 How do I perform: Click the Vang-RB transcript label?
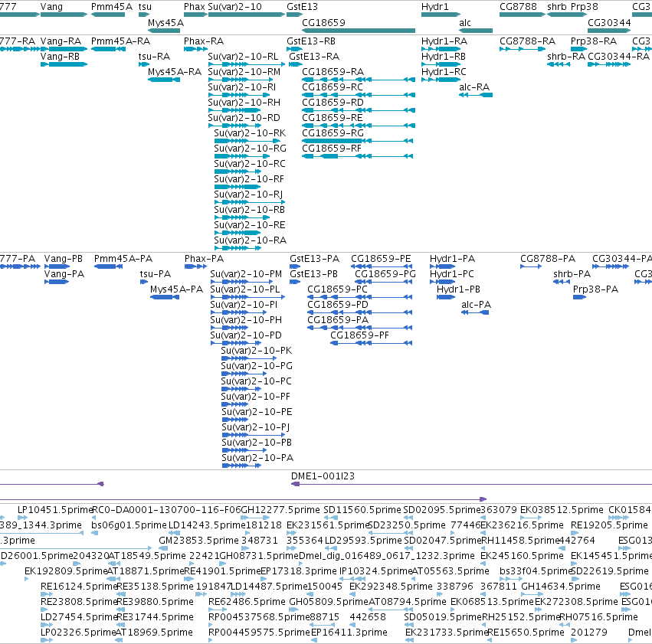(x=60, y=57)
